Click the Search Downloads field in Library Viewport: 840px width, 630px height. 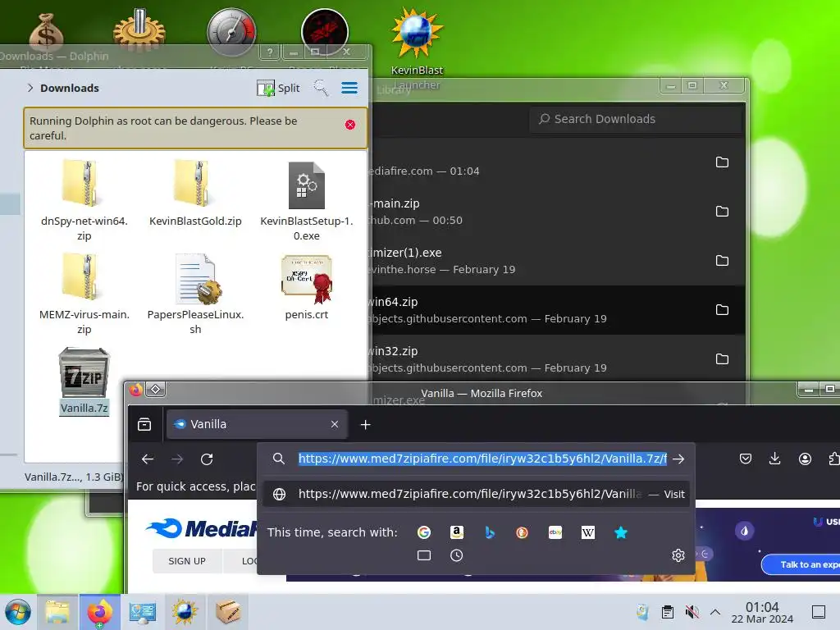point(636,119)
